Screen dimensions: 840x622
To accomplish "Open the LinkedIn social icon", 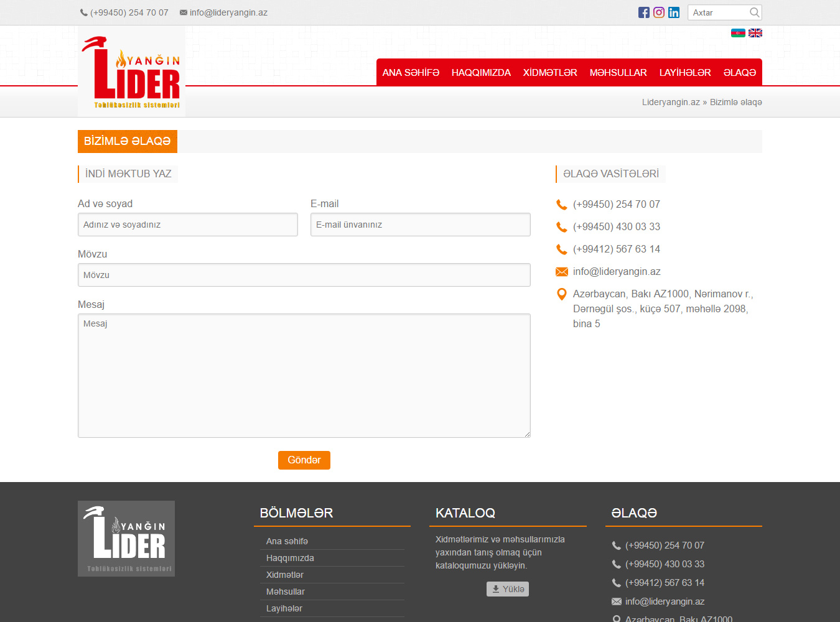I will pos(674,12).
